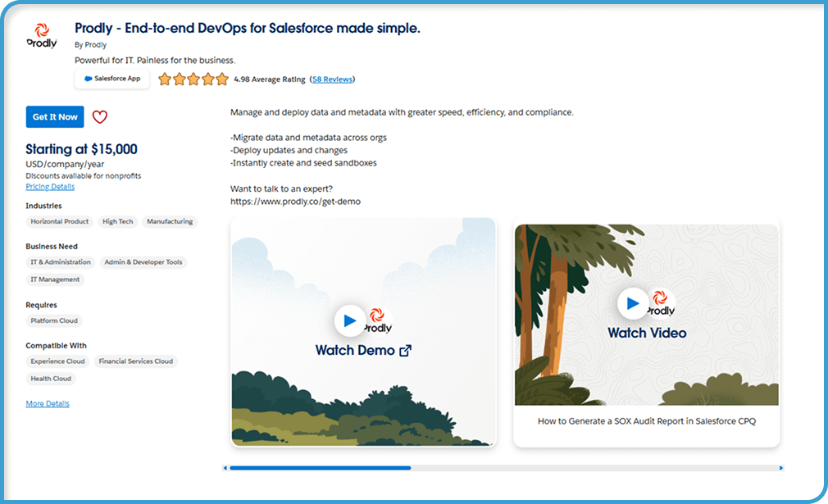Screen dimensions: 828x504
Task: Click the 'By Prodly' publisher text
Action: click(x=90, y=45)
